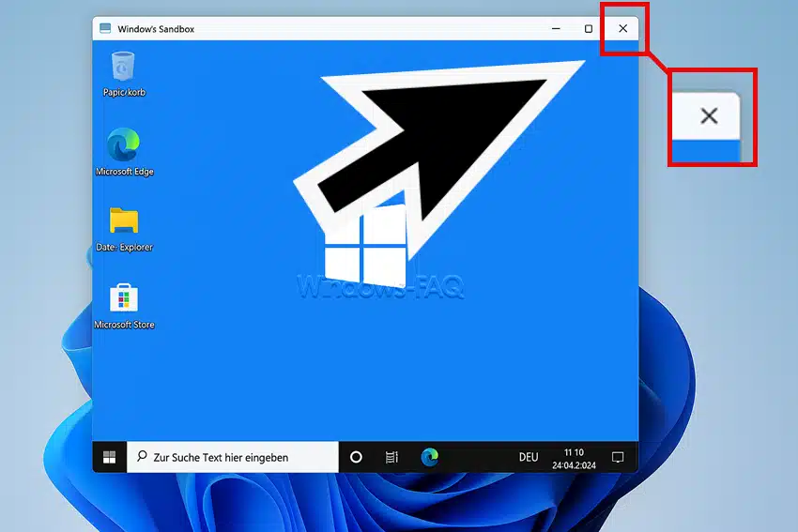Image resolution: width=798 pixels, height=532 pixels.
Task: Click the Windows Sandbox title bar app icon
Action: 105,29
